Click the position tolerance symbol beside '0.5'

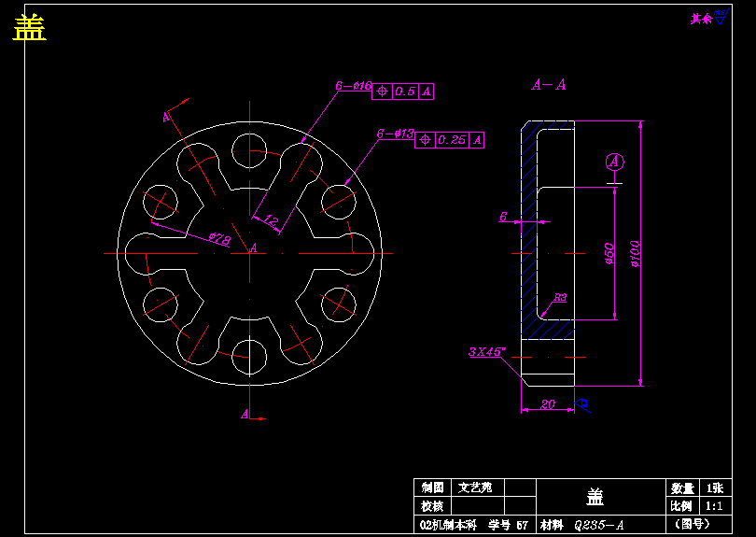point(382,92)
